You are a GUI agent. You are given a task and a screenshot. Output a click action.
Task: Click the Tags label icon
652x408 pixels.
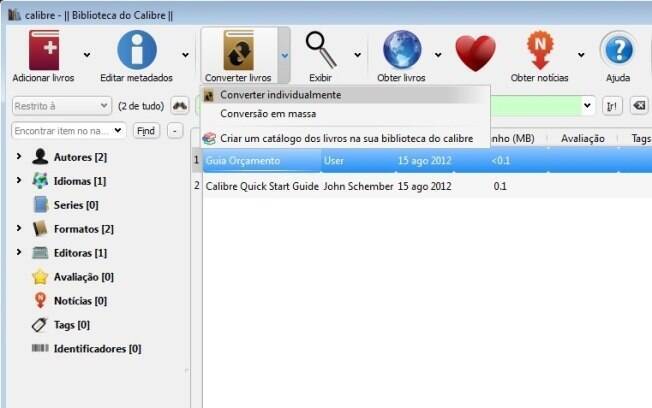click(x=40, y=324)
